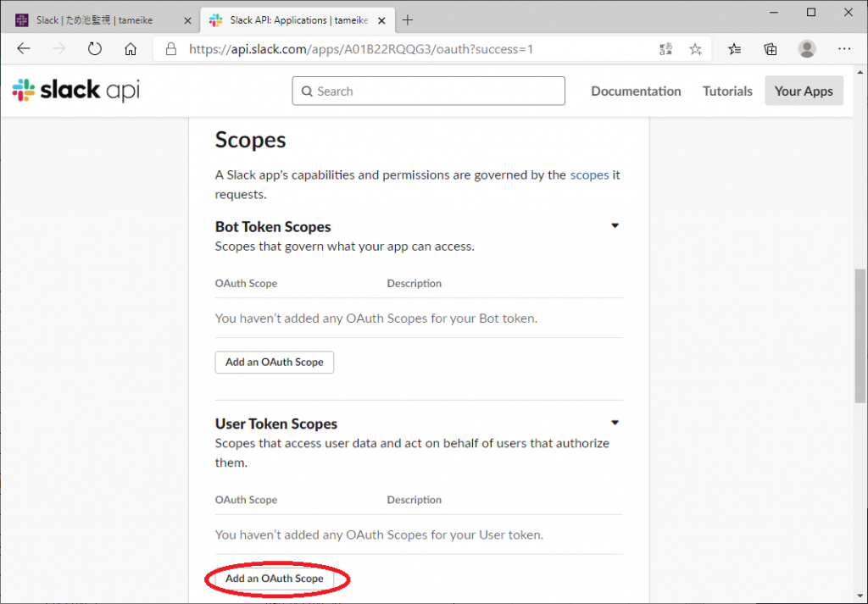Click the browser Back arrow
This screenshot has width=868, height=604.
[24, 49]
